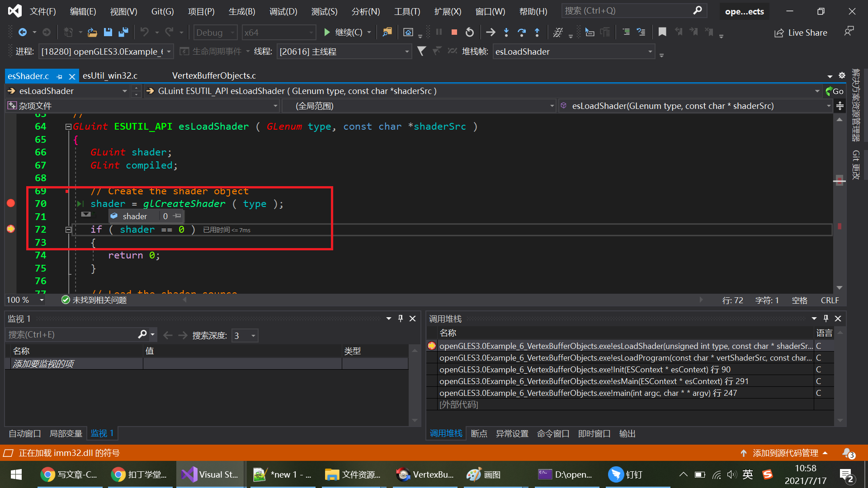Restart the application being debugged
868x488 pixels.
point(470,32)
